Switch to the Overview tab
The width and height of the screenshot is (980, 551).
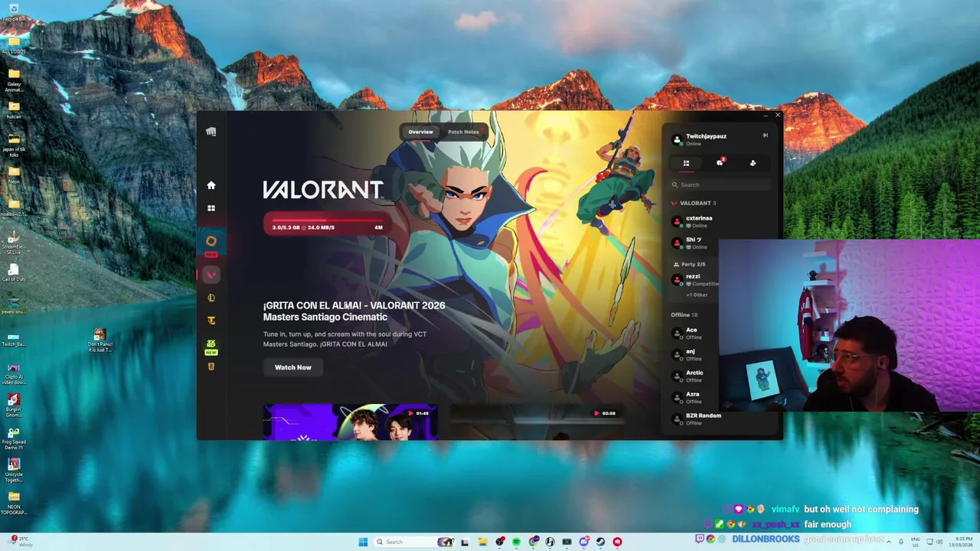[x=420, y=132]
